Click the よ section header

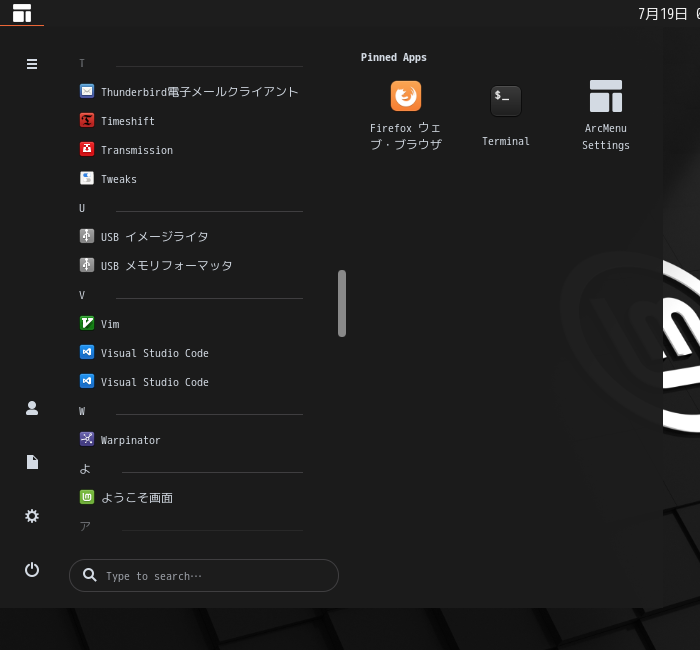[85, 469]
